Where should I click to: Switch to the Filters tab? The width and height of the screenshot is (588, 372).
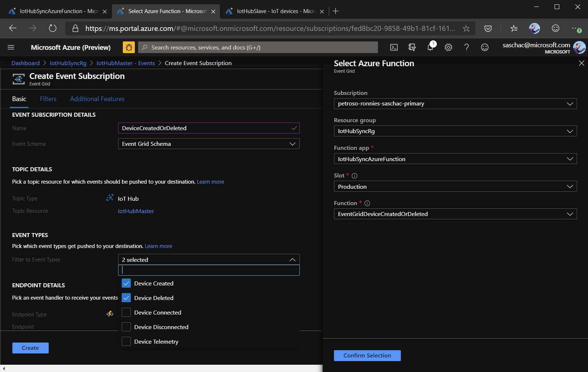[48, 99]
